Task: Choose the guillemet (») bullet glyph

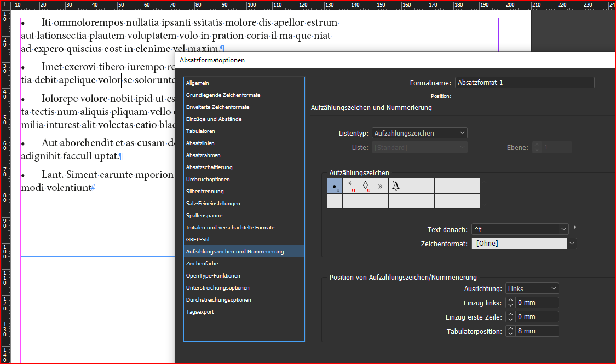Action: click(x=380, y=186)
